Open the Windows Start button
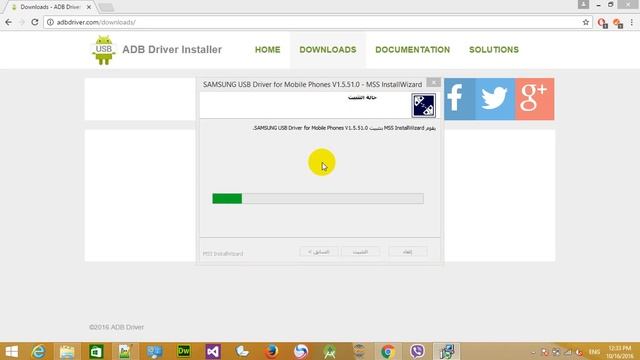640x360 pixels. click(x=11, y=351)
